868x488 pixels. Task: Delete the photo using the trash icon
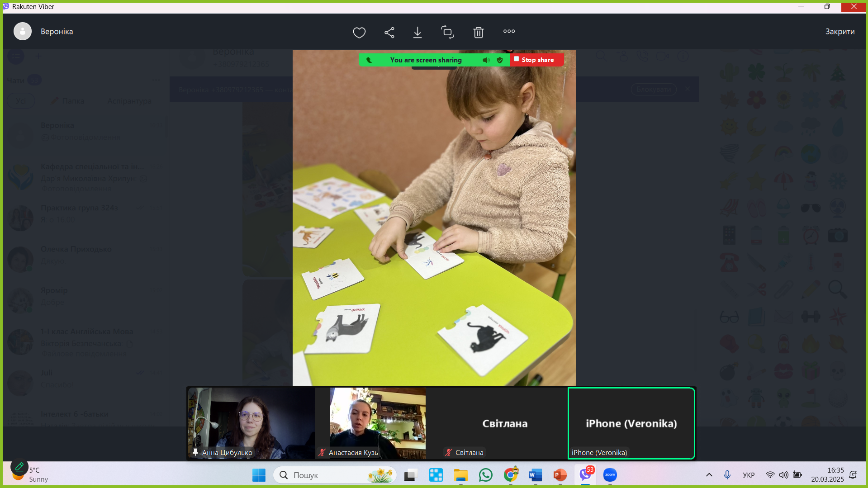pyautogui.click(x=479, y=32)
